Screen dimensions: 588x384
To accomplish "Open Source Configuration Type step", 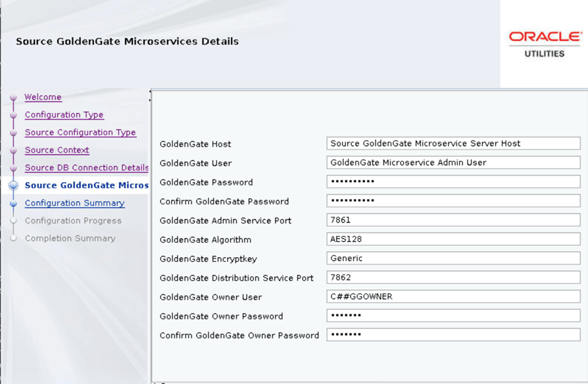I will pyautogui.click(x=80, y=132).
